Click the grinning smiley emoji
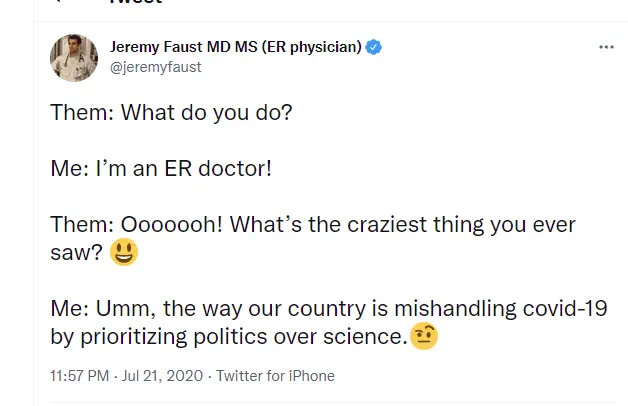Image resolution: width=628 pixels, height=406 pixels. tap(124, 253)
